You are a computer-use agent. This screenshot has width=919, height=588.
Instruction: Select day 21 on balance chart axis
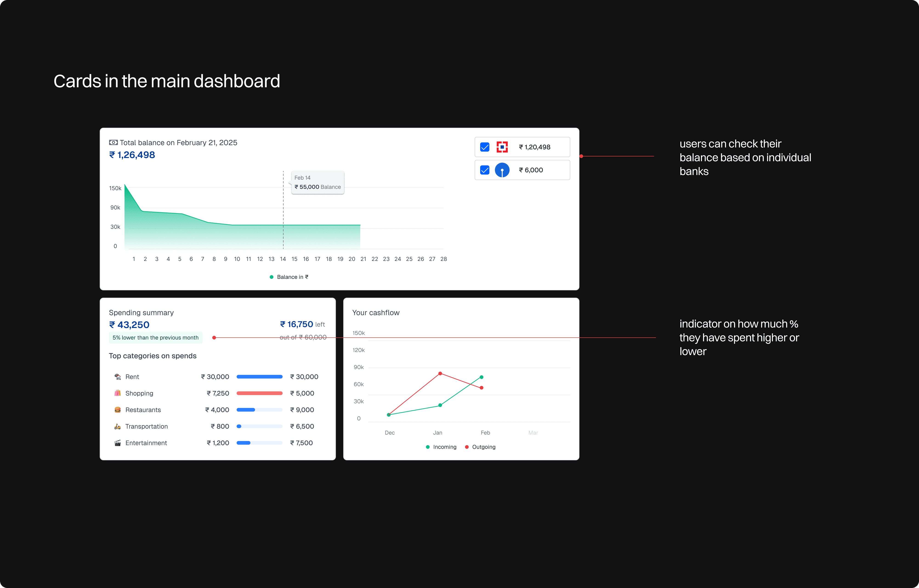click(363, 259)
